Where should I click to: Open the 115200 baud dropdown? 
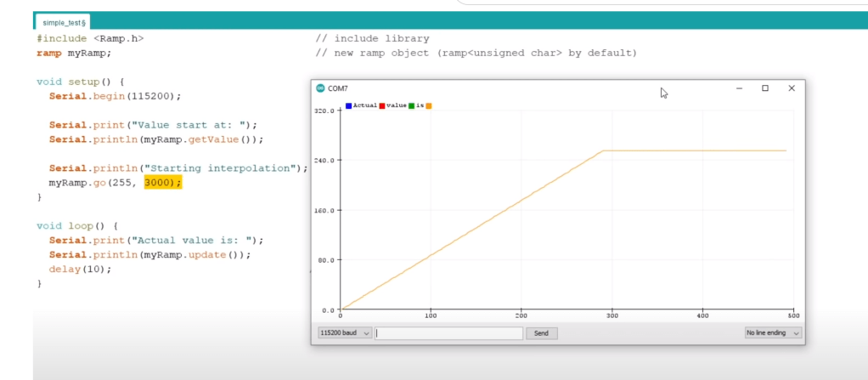point(344,333)
